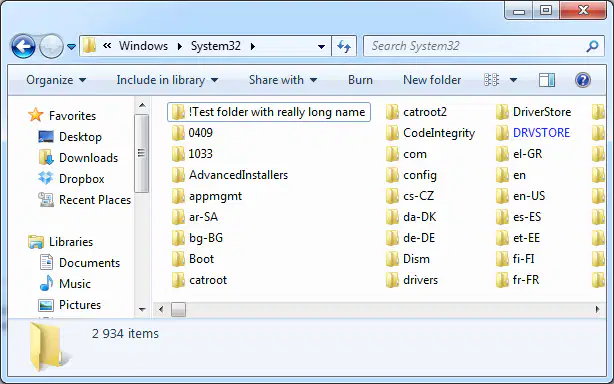Select da-DK folder name

(x=419, y=217)
